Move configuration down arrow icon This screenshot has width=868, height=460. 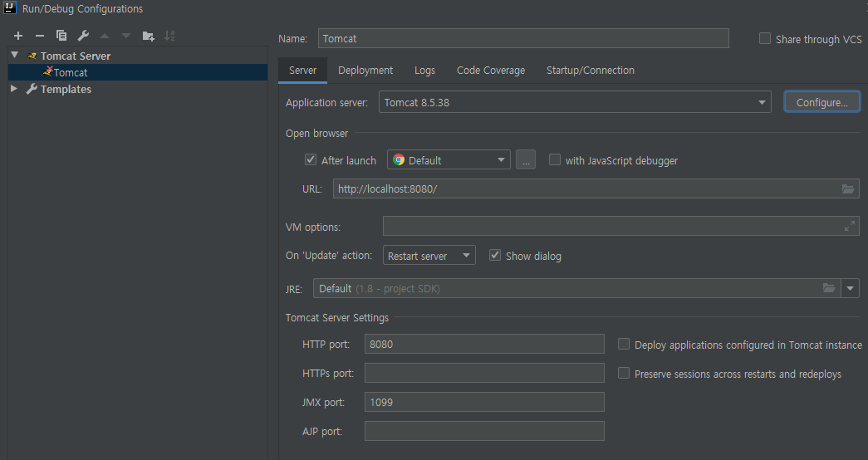[126, 36]
